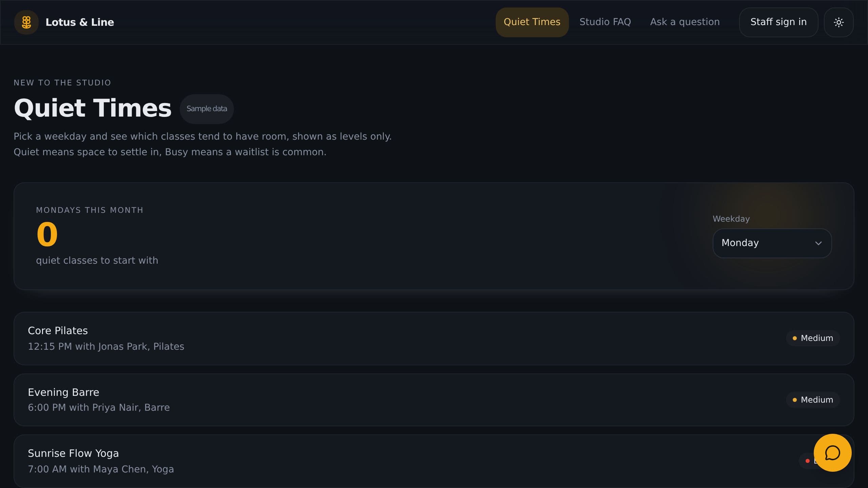Image resolution: width=868 pixels, height=488 pixels.
Task: Click the 'quiet classes to start with' caption
Action: [x=97, y=260]
